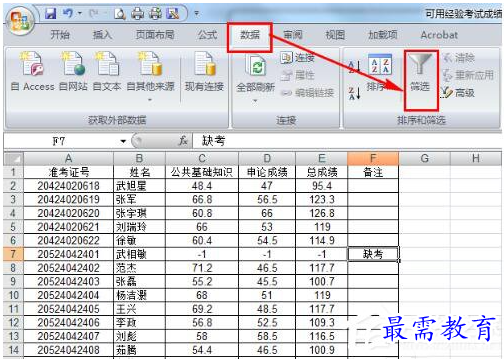This screenshot has height=360, width=504.
Task: Select row 7 header
Action: point(13,254)
